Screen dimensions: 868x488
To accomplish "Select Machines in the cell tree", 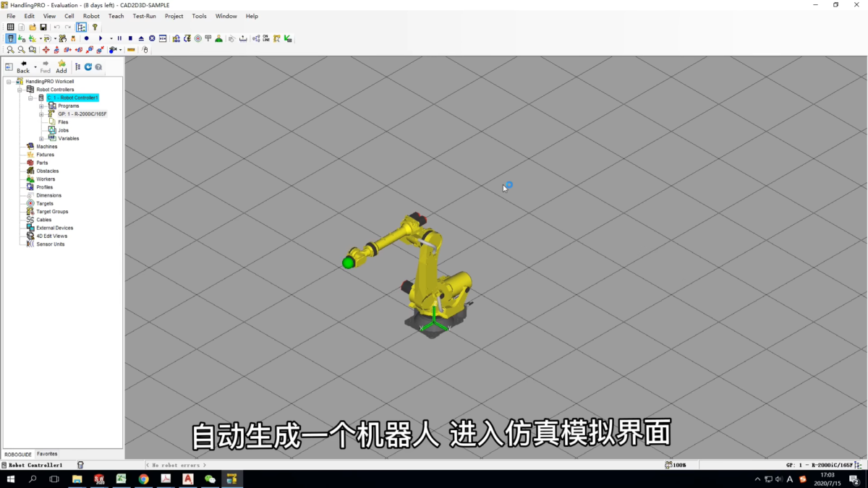I will pos(46,147).
